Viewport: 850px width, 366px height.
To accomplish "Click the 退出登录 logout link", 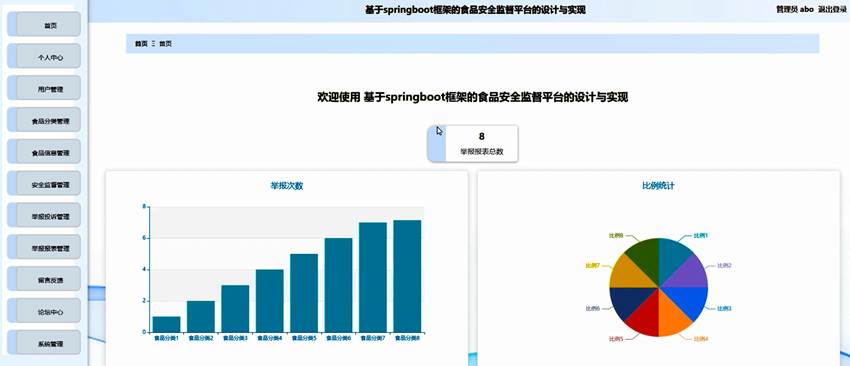I will [x=833, y=9].
